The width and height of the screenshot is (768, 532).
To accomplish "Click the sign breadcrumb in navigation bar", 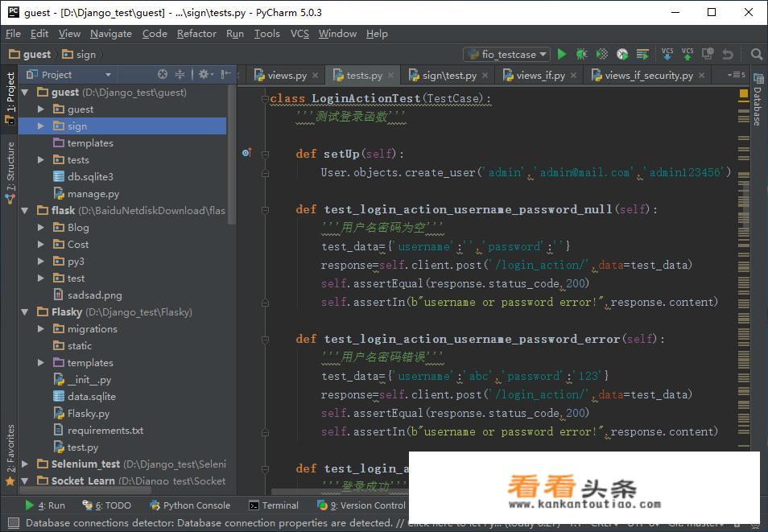I will click(79, 55).
